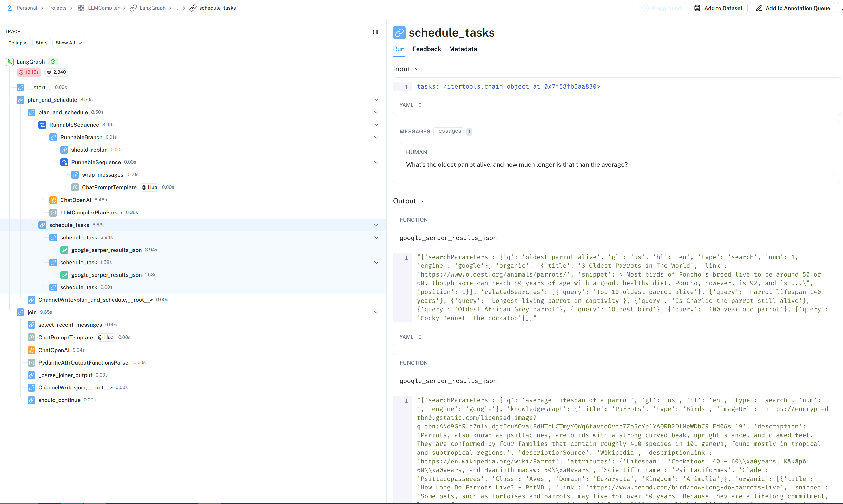
Task: Click Add to Annotation Queue button
Action: pyautogui.click(x=792, y=8)
